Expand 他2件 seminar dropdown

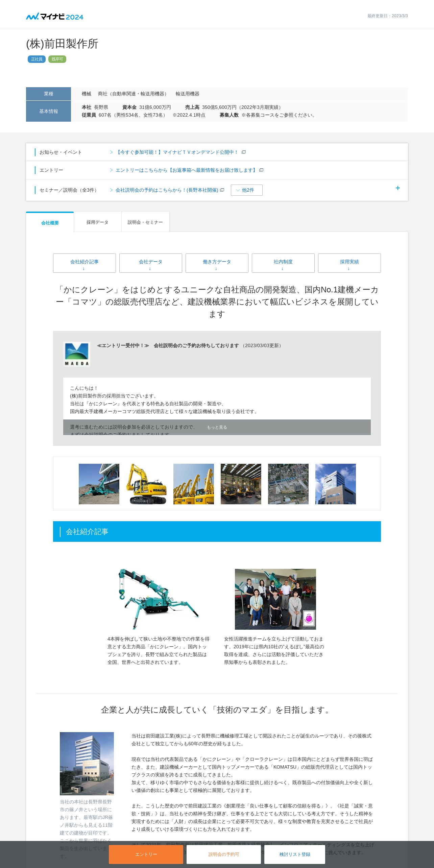(247, 190)
